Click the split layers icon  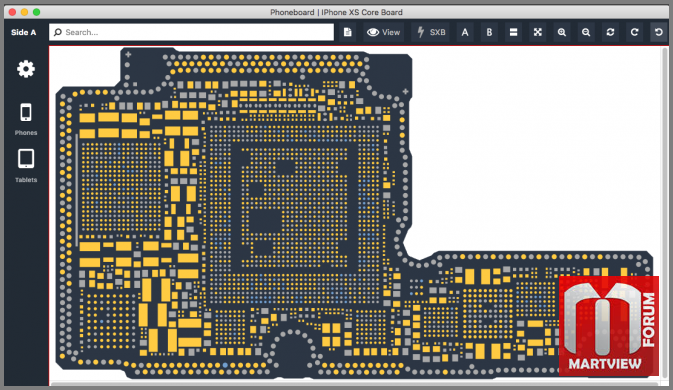coord(513,32)
